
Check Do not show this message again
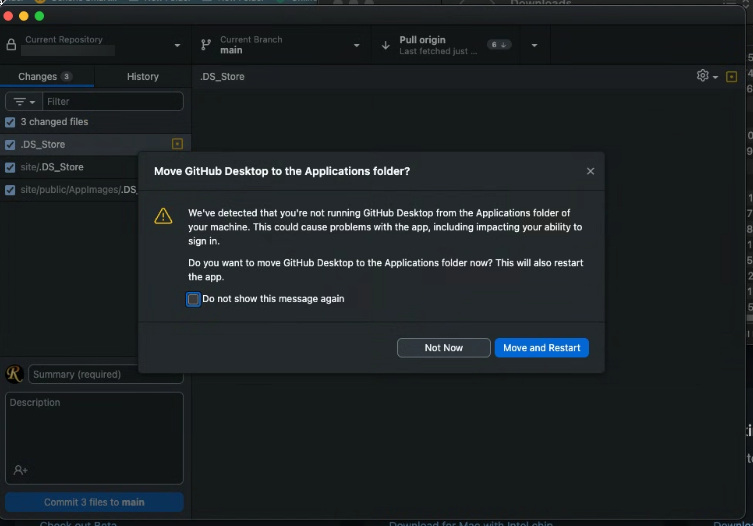(x=193, y=299)
